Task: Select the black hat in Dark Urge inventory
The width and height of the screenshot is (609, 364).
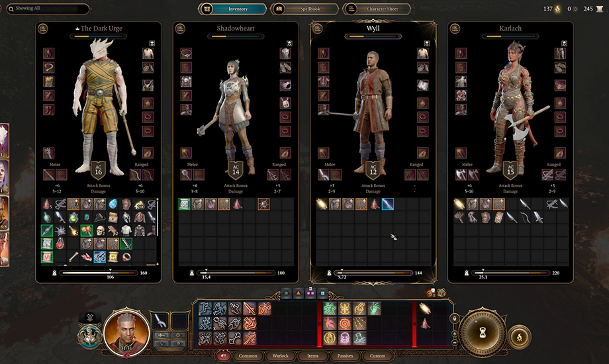Action: point(100,218)
